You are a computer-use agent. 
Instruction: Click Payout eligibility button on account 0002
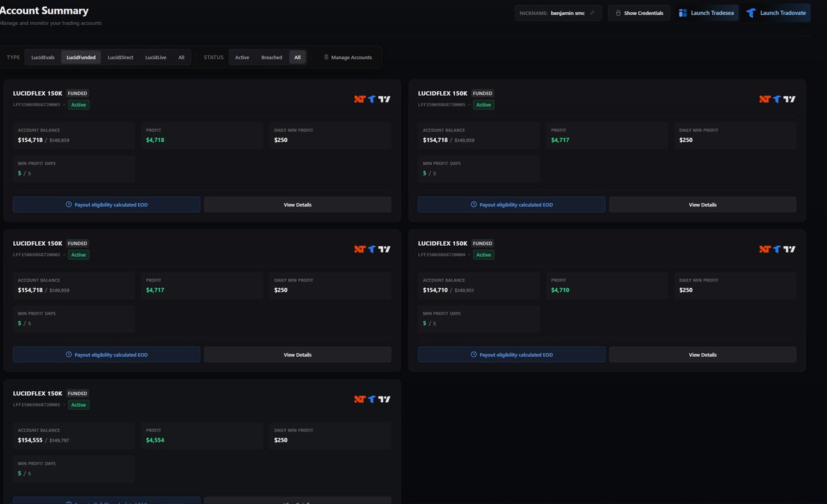pyautogui.click(x=107, y=355)
